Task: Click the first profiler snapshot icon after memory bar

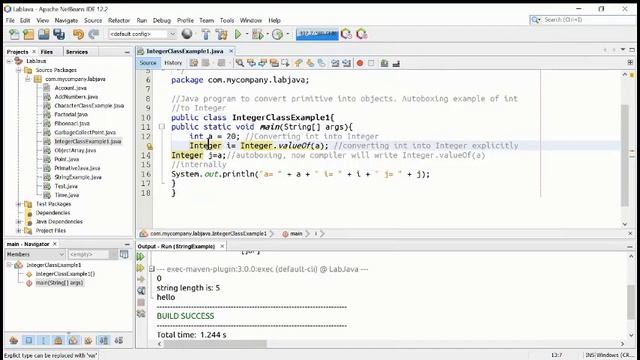Action: (346, 34)
